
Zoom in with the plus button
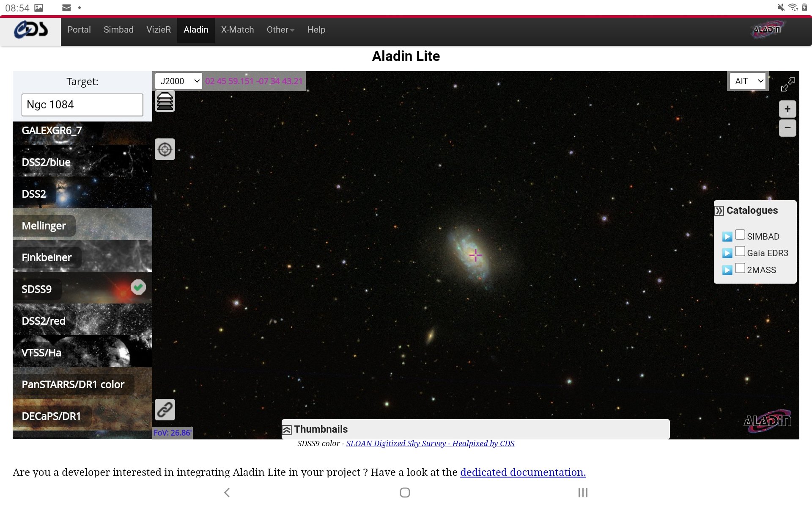click(x=787, y=109)
